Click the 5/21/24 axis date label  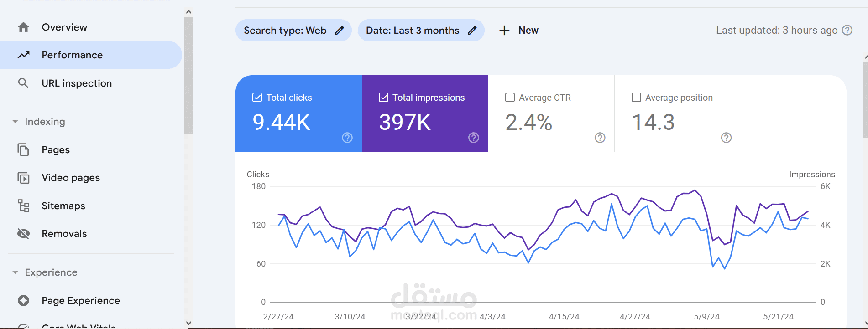pyautogui.click(x=779, y=317)
